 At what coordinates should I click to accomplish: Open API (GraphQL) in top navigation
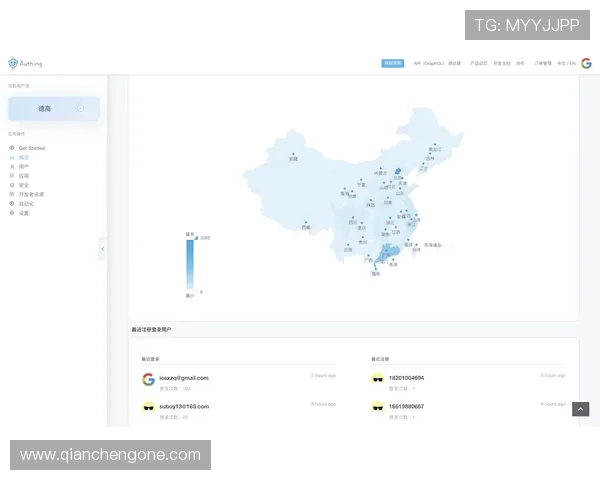(x=428, y=63)
